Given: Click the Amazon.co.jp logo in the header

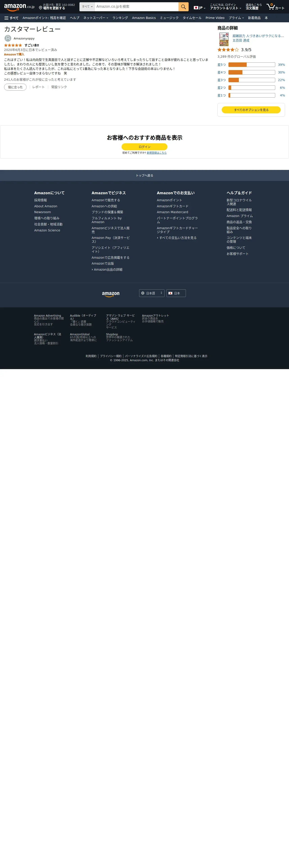Looking at the screenshot, I should coord(19,7).
